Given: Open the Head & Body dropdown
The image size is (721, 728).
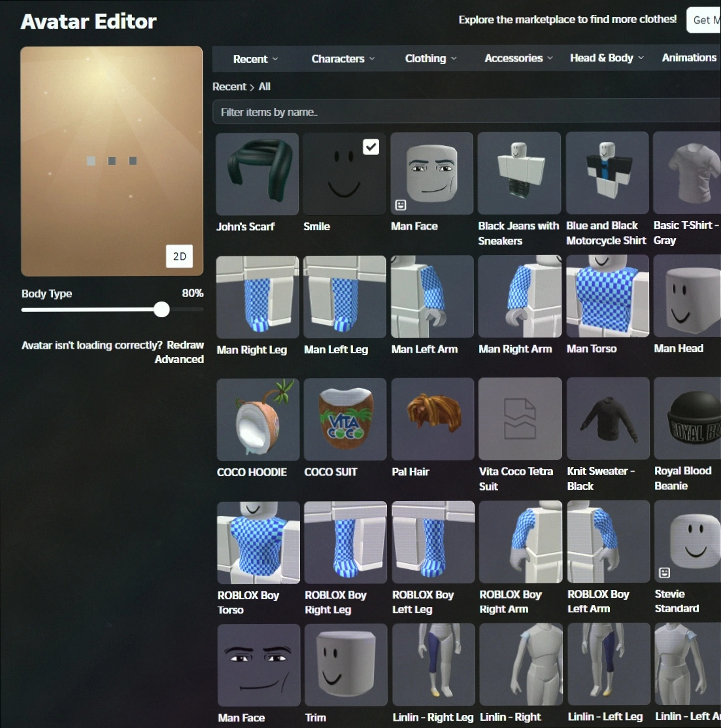Looking at the screenshot, I should tap(607, 58).
